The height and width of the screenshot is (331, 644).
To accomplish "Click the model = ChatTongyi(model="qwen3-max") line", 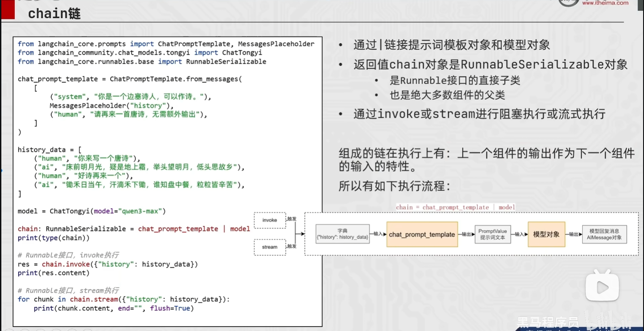I will [x=92, y=211].
